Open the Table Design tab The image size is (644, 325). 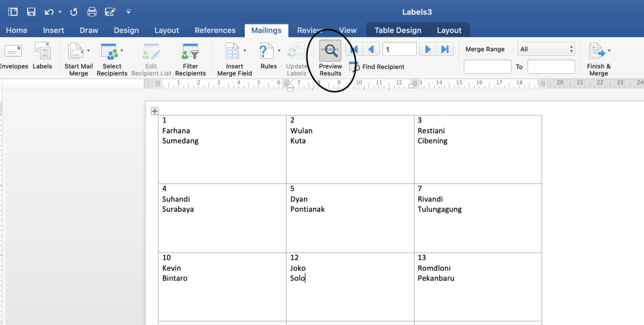point(397,30)
